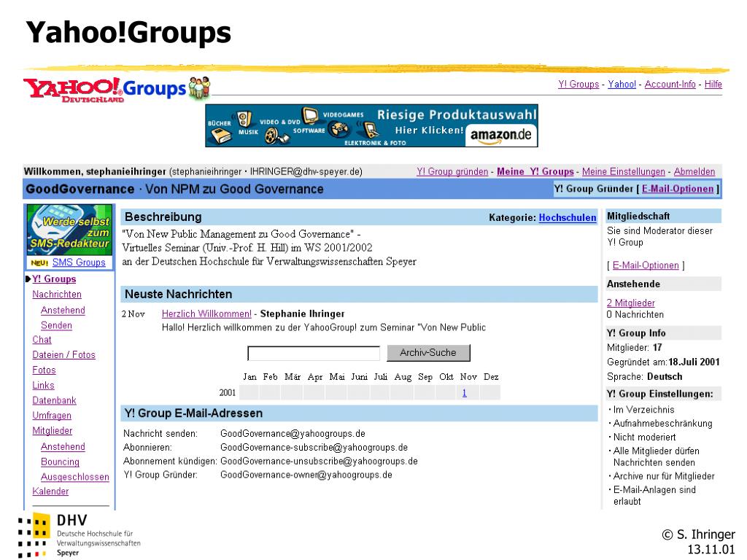747x560 pixels.
Task: Click GoodGovernance-unsubscribe@yahoogroups.de address
Action: [x=319, y=462]
